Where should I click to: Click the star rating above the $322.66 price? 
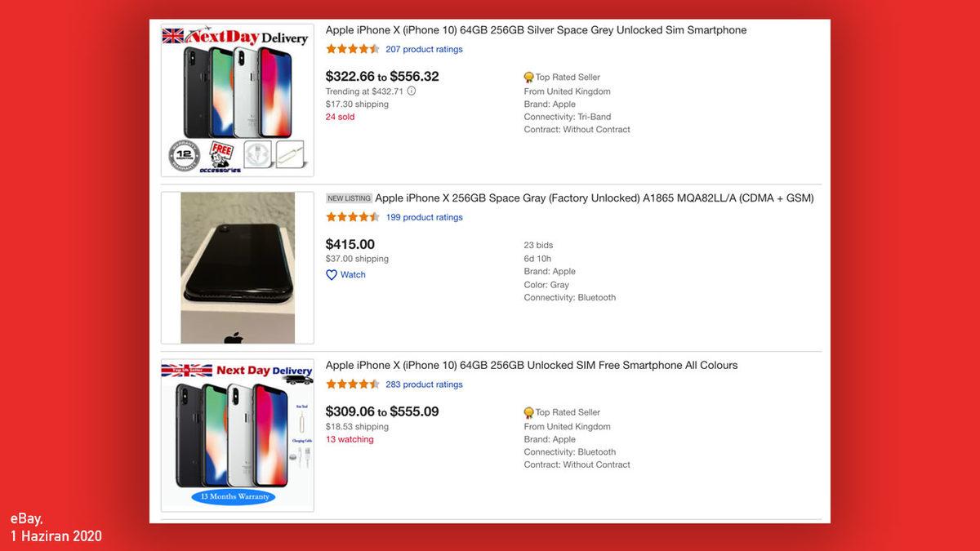pyautogui.click(x=353, y=49)
